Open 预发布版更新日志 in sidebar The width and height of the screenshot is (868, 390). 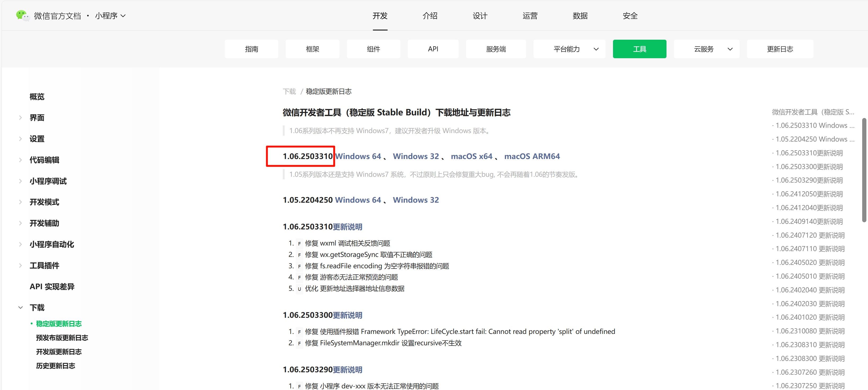point(62,338)
